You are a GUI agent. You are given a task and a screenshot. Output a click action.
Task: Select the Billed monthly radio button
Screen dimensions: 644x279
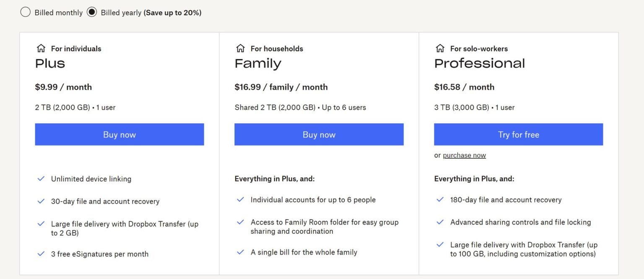click(25, 12)
